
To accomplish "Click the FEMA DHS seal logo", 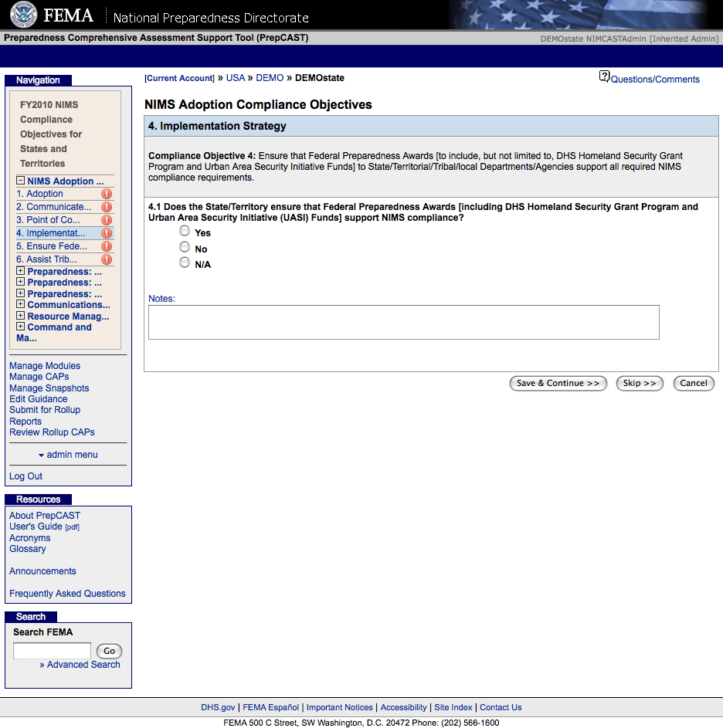I will [23, 15].
